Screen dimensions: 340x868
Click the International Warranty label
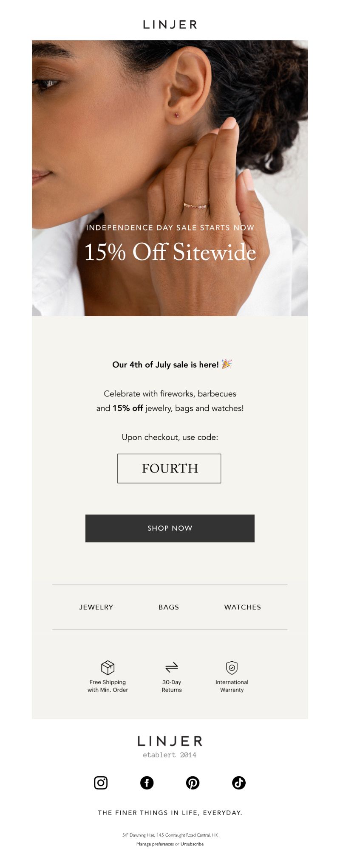[232, 686]
